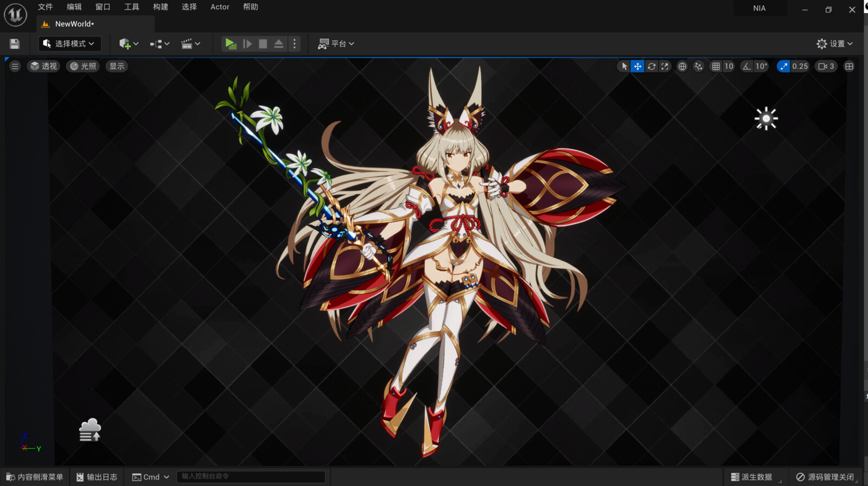Open the 设置 (Settings) dropdown

point(834,44)
